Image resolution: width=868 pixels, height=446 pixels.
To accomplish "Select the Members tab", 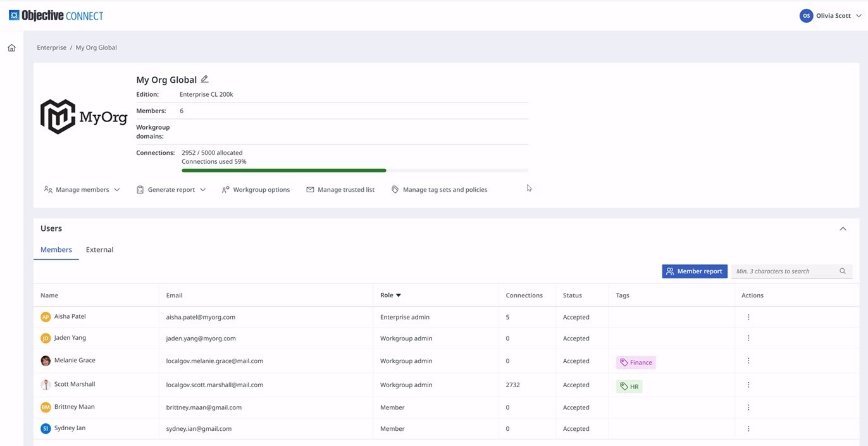I will pyautogui.click(x=56, y=250).
